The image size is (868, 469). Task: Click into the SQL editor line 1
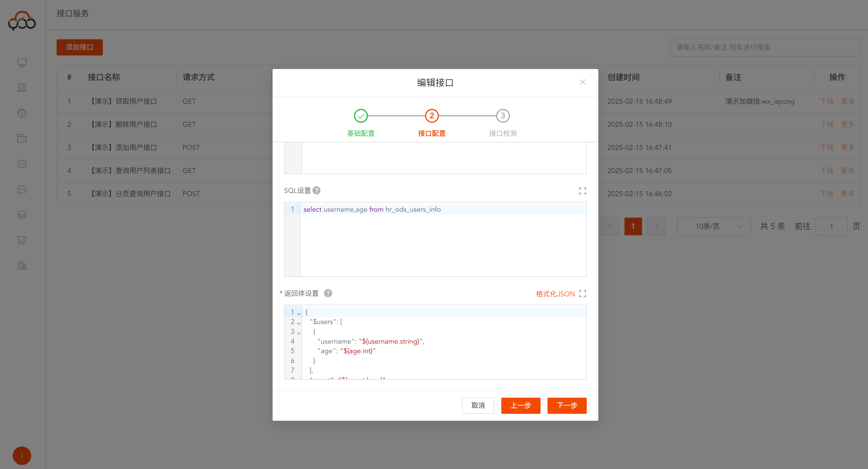tap(438, 210)
